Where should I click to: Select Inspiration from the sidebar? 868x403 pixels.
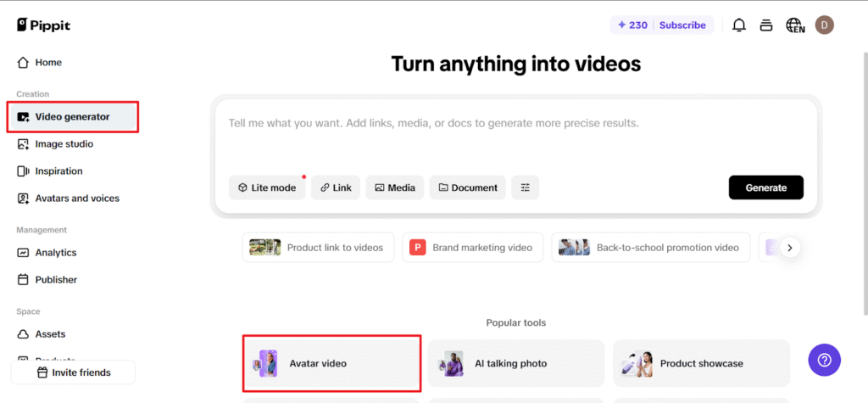tap(58, 171)
